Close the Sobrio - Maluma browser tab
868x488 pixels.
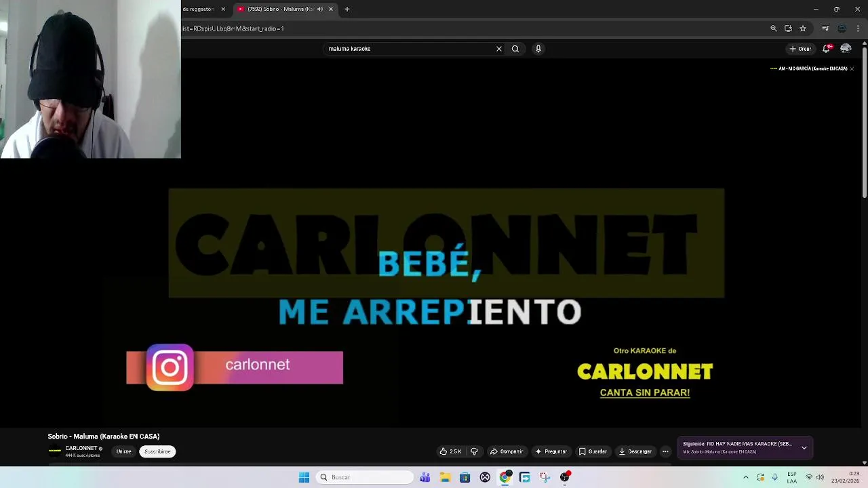click(x=331, y=9)
